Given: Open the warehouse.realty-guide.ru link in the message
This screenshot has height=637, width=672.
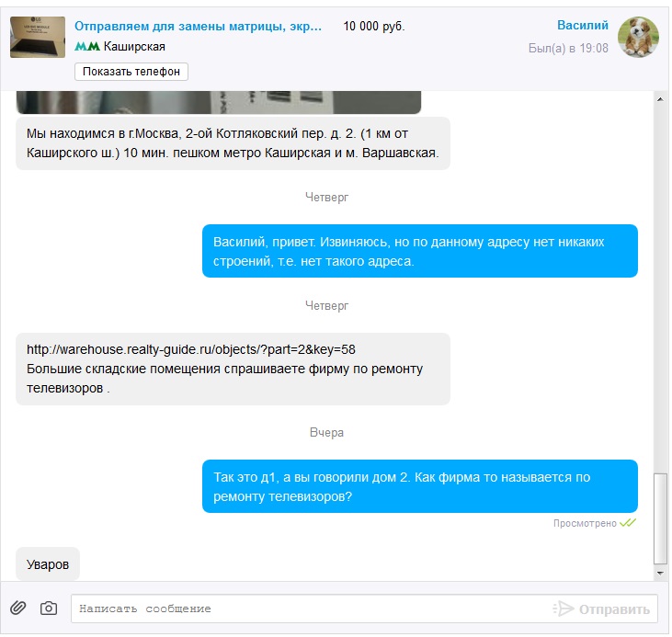Looking at the screenshot, I should 190,349.
